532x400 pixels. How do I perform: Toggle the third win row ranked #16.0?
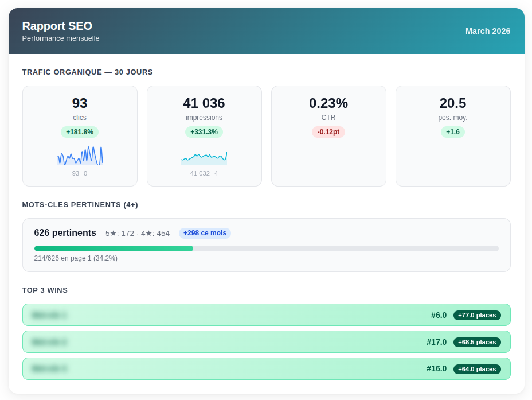tap(266, 369)
